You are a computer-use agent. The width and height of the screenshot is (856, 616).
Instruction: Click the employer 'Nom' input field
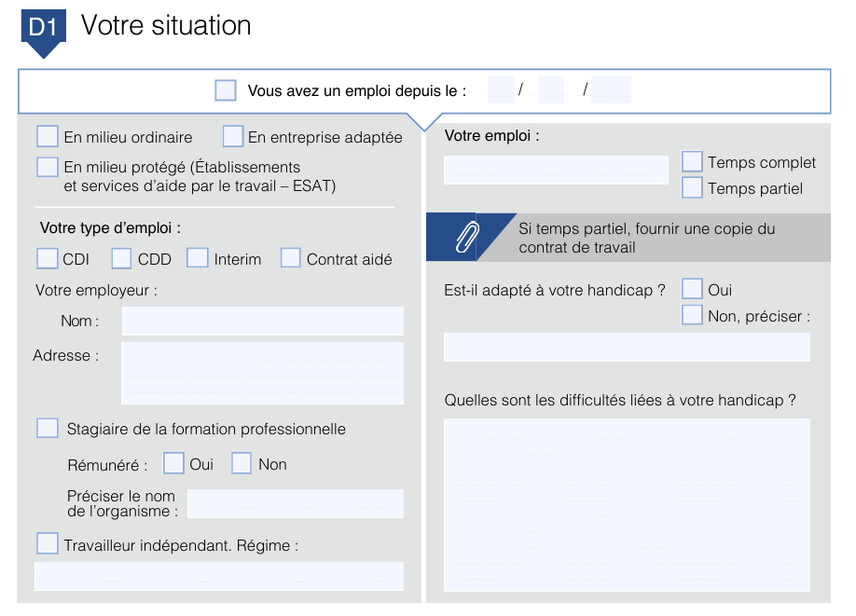[263, 321]
